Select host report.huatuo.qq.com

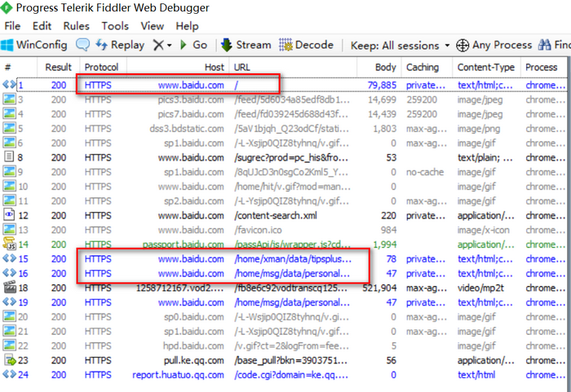click(x=178, y=375)
